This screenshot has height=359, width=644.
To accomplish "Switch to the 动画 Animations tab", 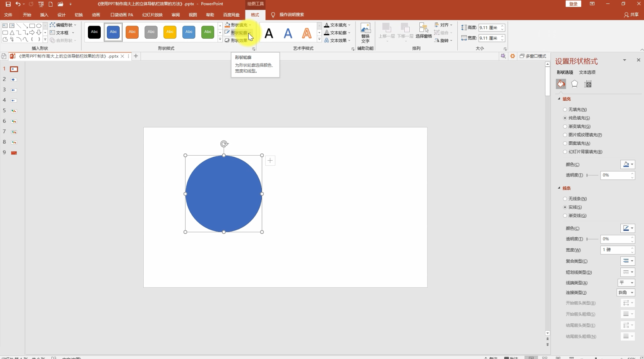I will click(x=96, y=15).
